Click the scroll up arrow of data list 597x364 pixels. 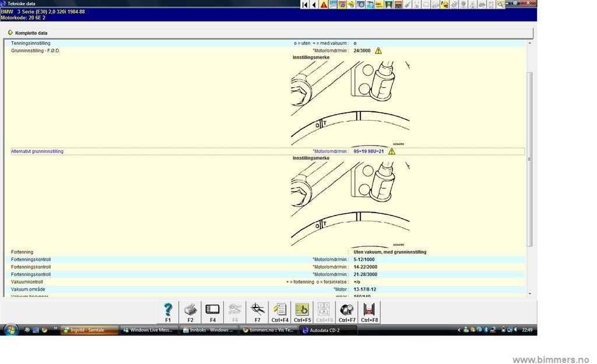pyautogui.click(x=529, y=43)
